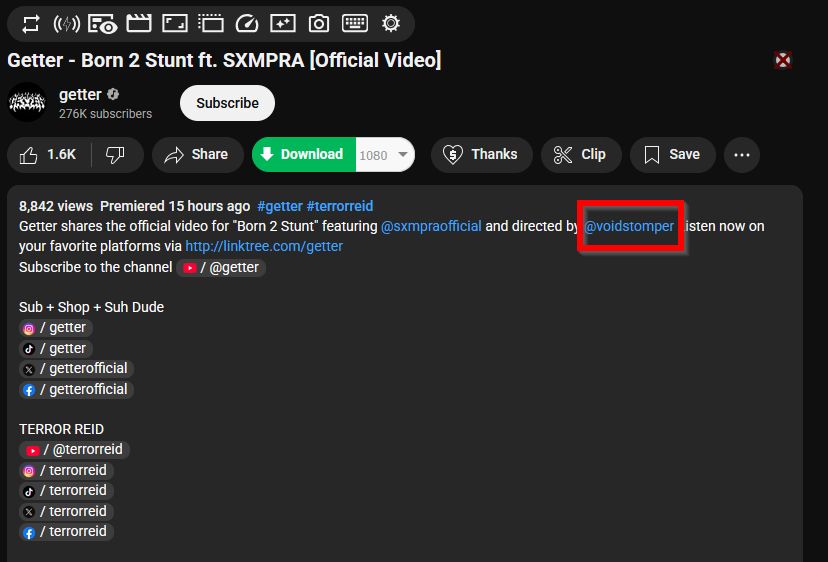The width and height of the screenshot is (828, 562).
Task: Click the Thanks button
Action: [x=481, y=155]
